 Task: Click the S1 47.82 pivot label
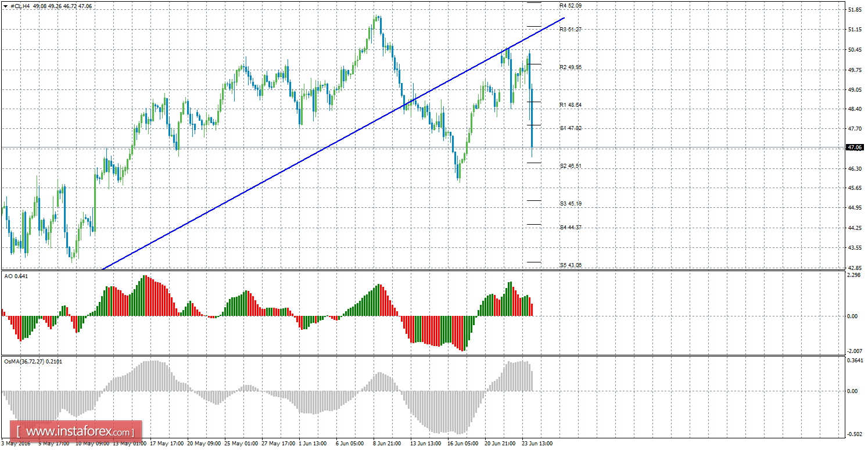(571, 128)
